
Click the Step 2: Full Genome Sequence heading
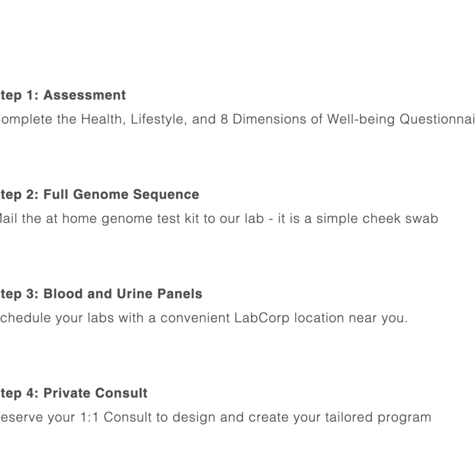click(x=99, y=195)
